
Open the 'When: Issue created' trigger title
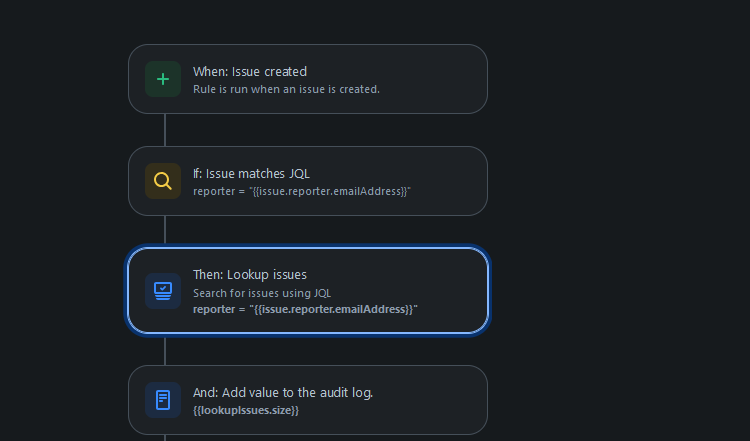250,72
